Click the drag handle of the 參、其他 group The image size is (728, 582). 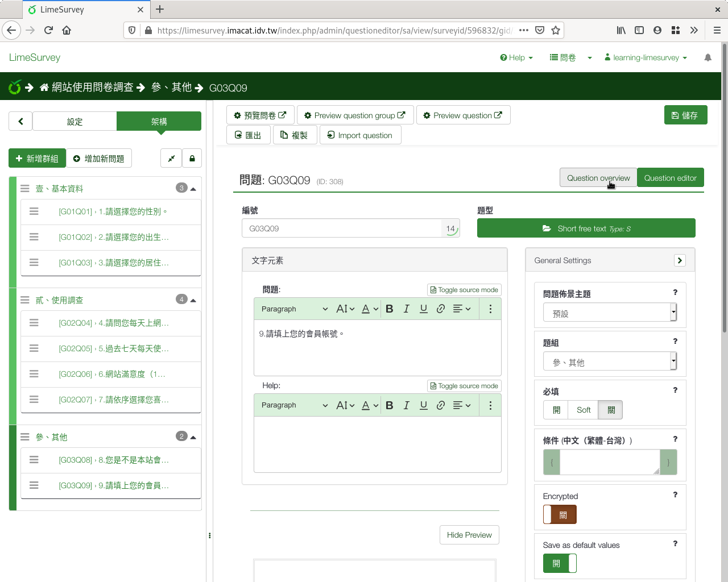point(25,436)
